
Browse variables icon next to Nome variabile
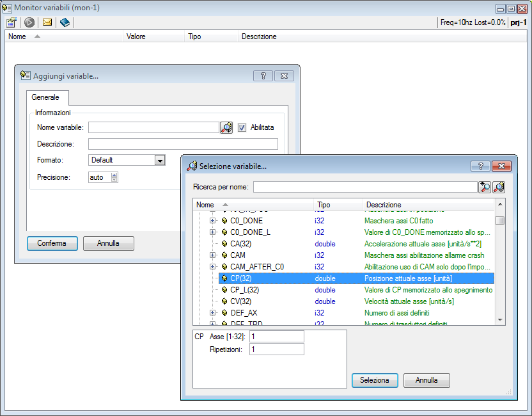(226, 128)
